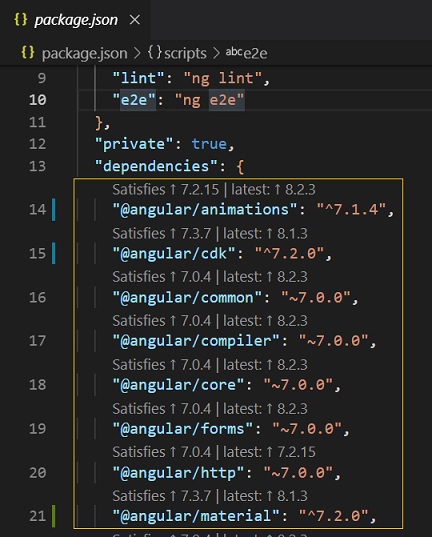Click the JSON braces icon in tab
This screenshot has width=432, height=537.
(x=21, y=20)
